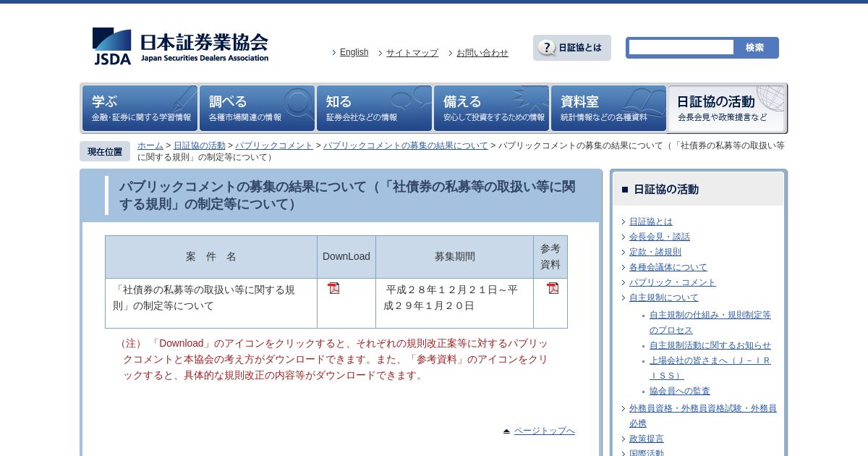This screenshot has width=868, height=456.
Task: Click the ページトップへ up-arrow icon
Action: coord(507,431)
